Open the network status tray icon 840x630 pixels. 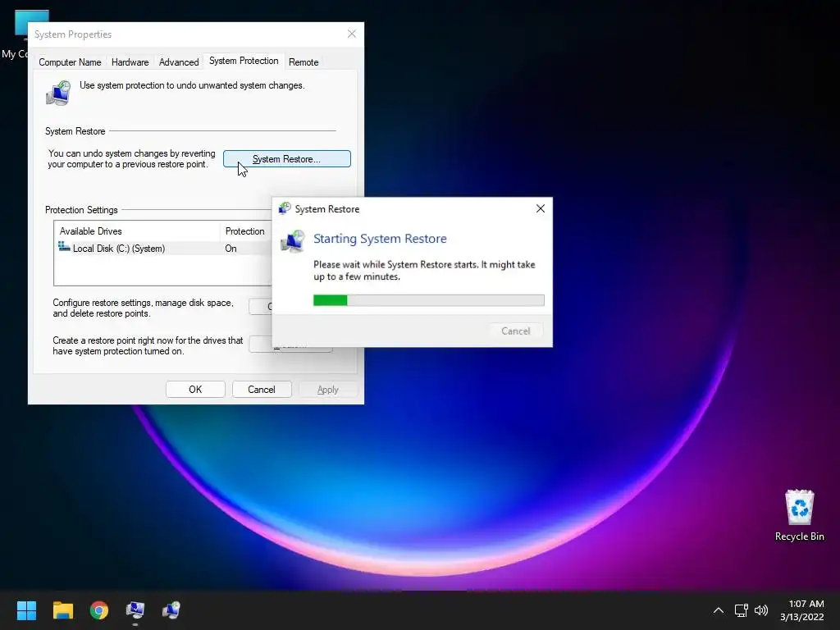(x=741, y=610)
